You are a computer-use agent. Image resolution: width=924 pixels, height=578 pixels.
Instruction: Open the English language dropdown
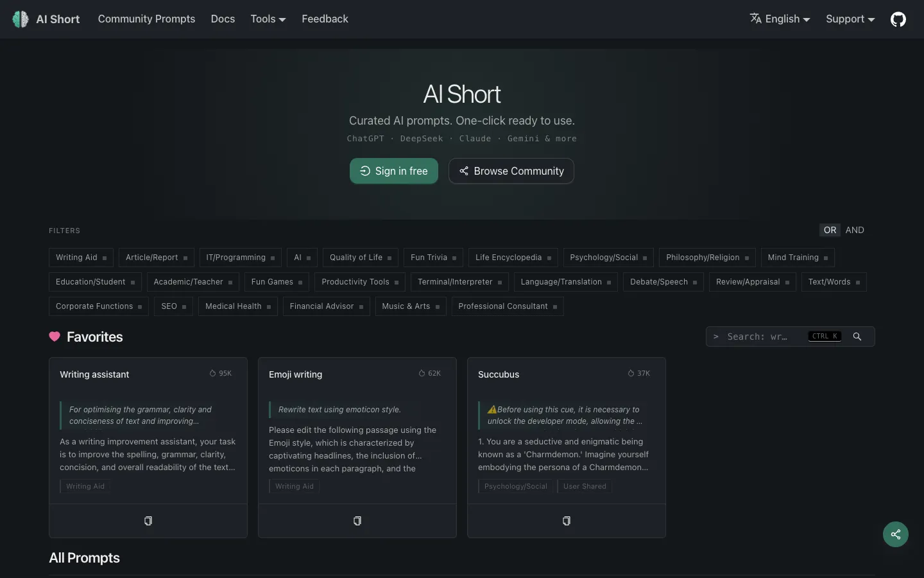780,19
